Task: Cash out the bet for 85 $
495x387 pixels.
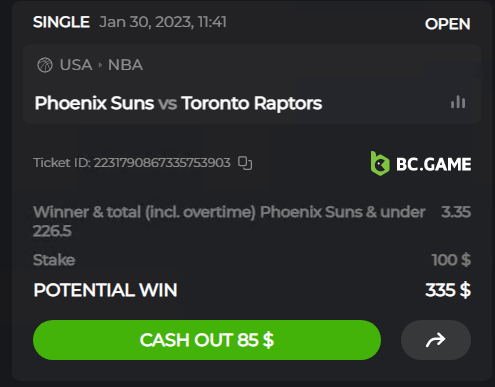Action: click(x=207, y=340)
